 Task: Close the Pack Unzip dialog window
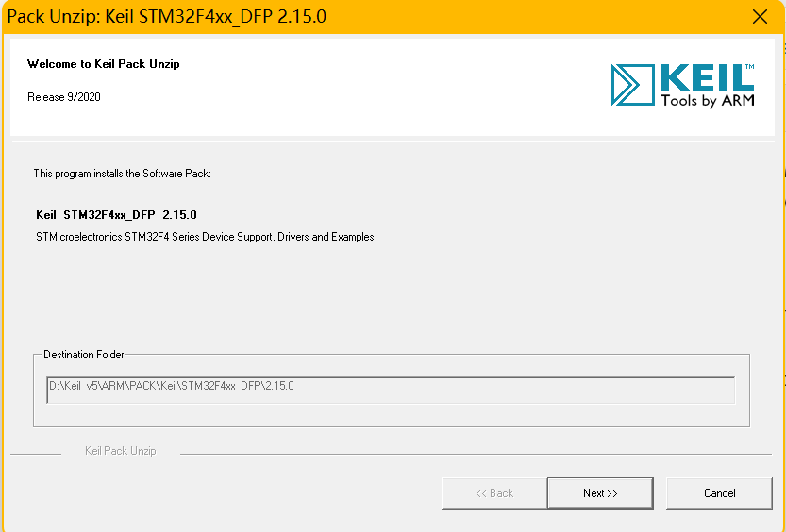point(760,17)
